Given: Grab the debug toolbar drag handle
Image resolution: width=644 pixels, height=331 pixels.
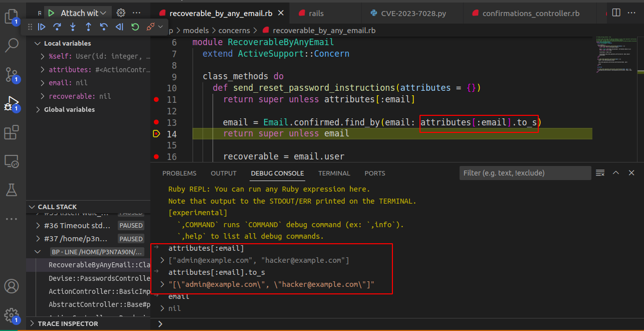Looking at the screenshot, I should click(x=30, y=27).
